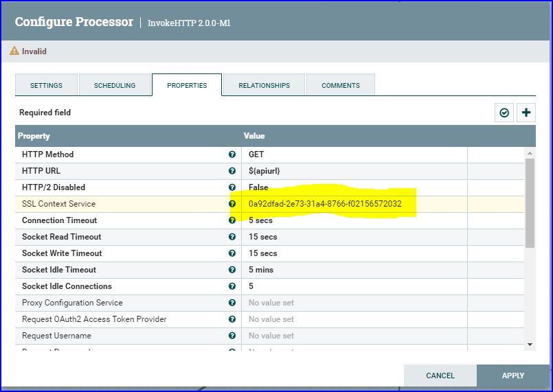The image size is (553, 392).
Task: Show help for Connection Timeout property
Action: [232, 220]
